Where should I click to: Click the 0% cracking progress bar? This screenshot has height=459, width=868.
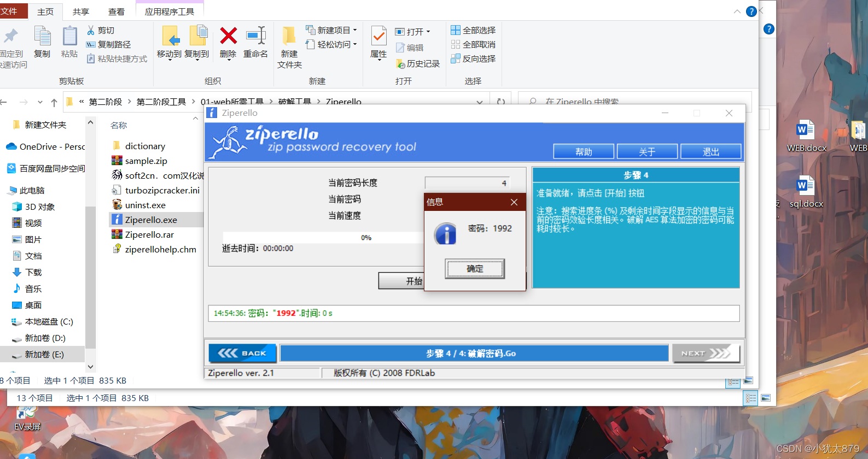pyautogui.click(x=323, y=238)
